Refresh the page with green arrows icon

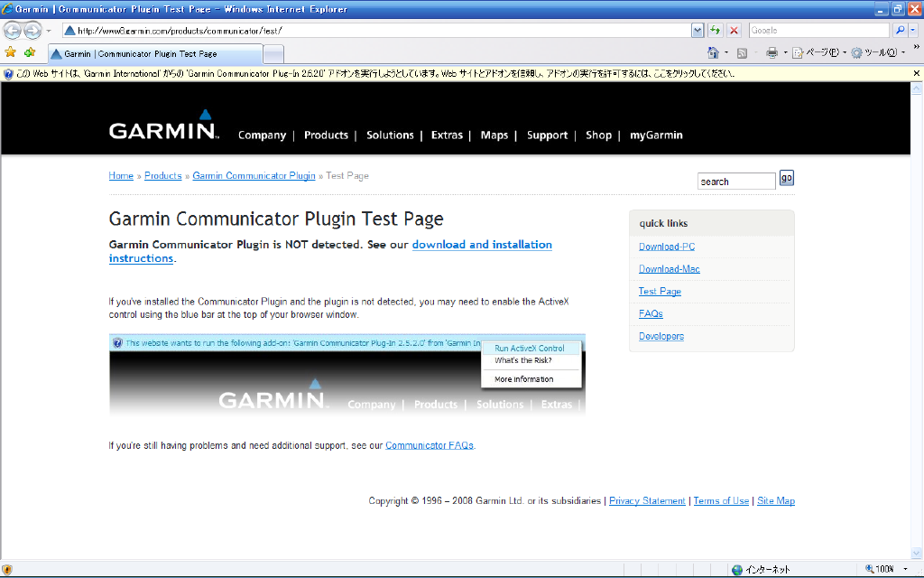715,31
